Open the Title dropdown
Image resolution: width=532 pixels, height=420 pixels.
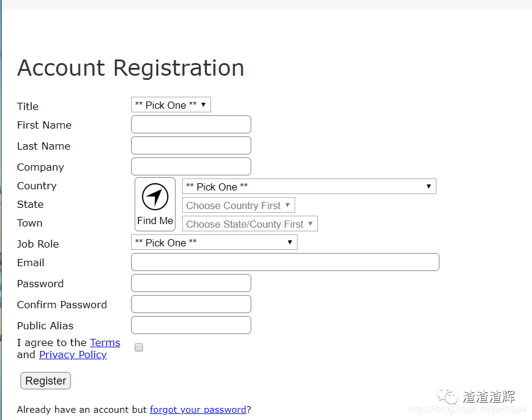(x=171, y=105)
